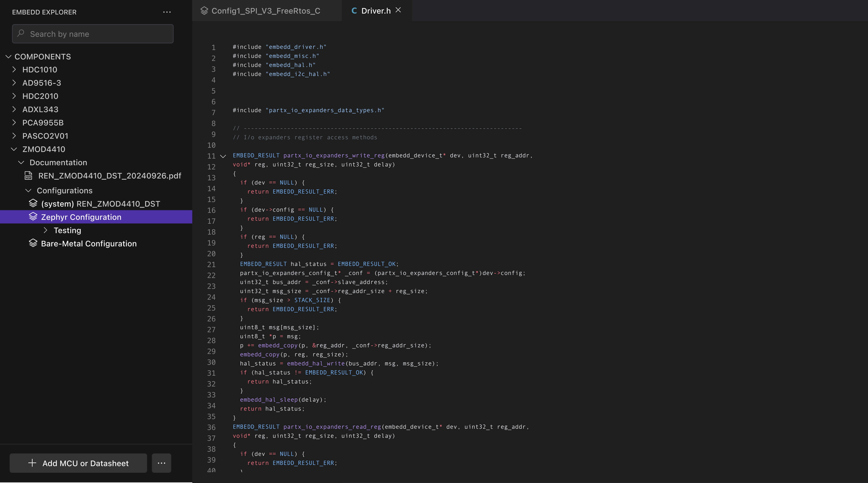868x483 pixels.
Task: Expand the Testing folder
Action: pos(45,230)
